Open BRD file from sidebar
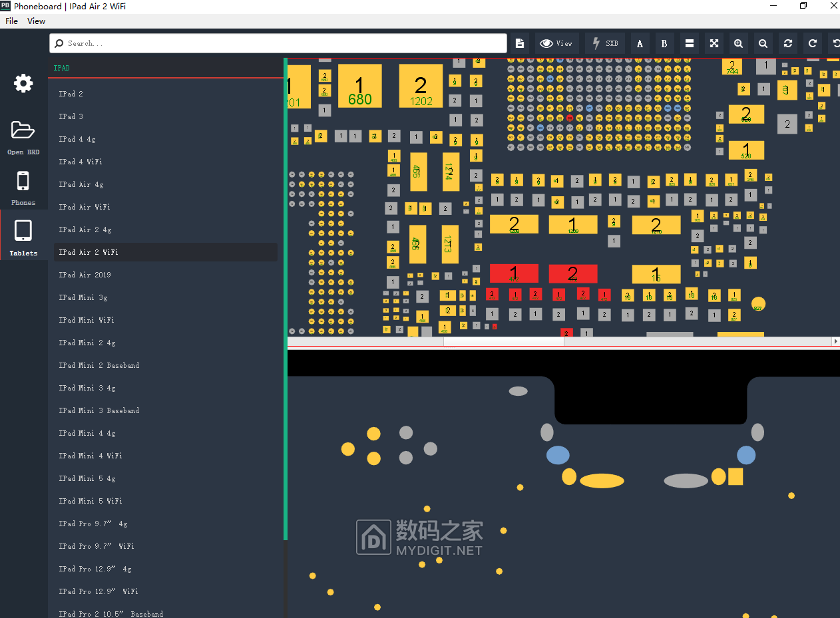Screen dimensions: 840x618 (23, 138)
